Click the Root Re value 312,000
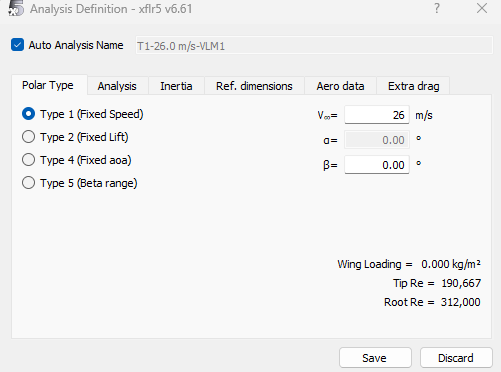Image resolution: width=501 pixels, height=372 pixels. point(461,302)
